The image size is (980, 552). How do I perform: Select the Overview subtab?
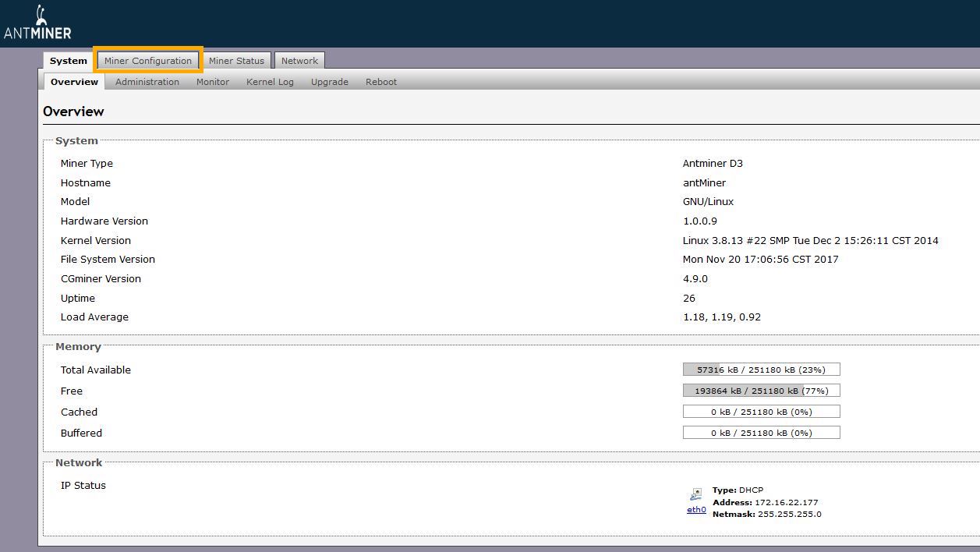click(74, 82)
